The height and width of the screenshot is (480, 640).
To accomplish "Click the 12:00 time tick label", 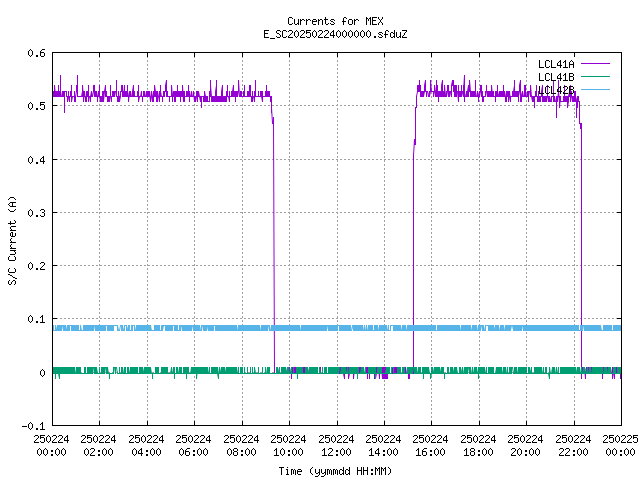I will point(336,452).
